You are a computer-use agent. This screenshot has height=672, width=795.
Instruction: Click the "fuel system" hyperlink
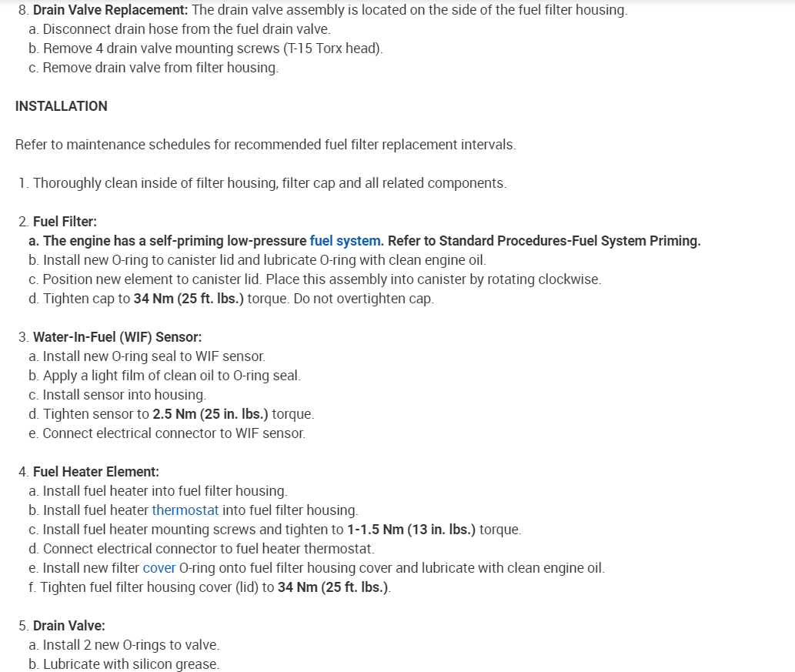[345, 241]
